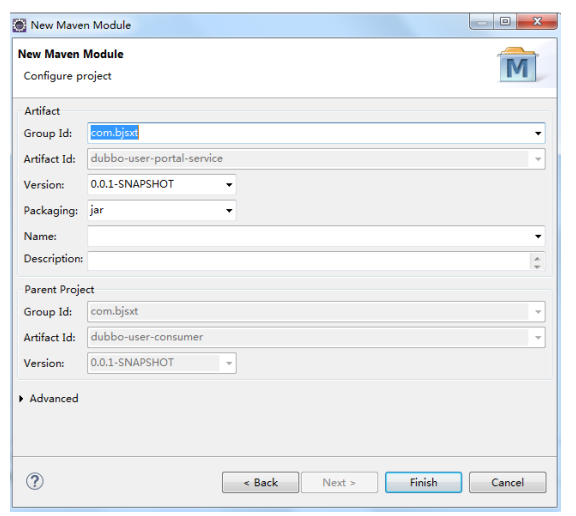Viewport: 576px width, 516px height.
Task: Open the Name field dropdown arrow
Action: tap(538, 236)
